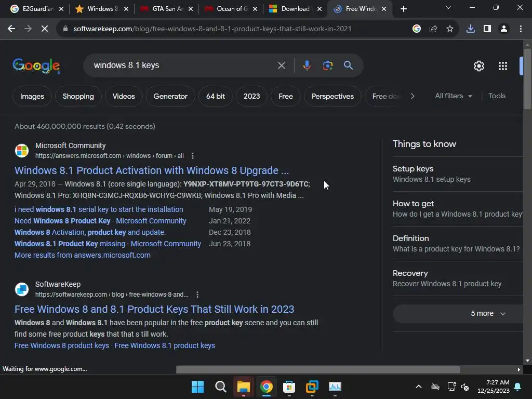This screenshot has height=399, width=532.
Task: Show more filter chips with arrow
Action: point(412,96)
